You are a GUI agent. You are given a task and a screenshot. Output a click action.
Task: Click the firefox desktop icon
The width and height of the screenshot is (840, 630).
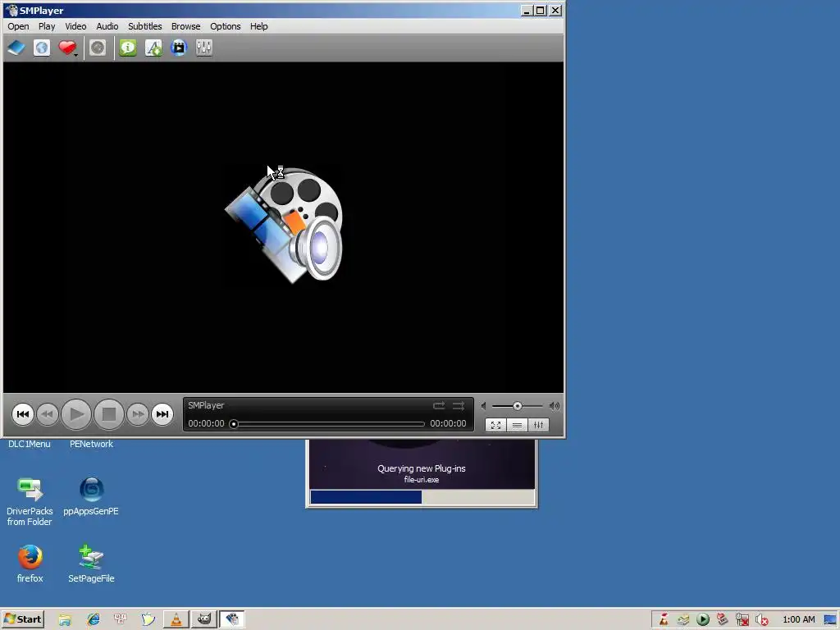click(30, 563)
